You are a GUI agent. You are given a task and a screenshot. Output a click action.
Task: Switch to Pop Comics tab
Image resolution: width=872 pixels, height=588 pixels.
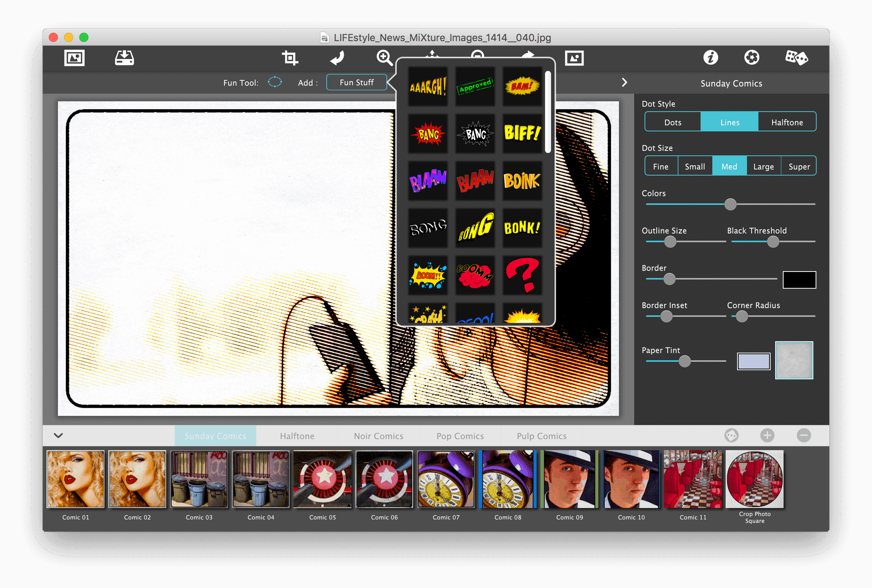(460, 436)
